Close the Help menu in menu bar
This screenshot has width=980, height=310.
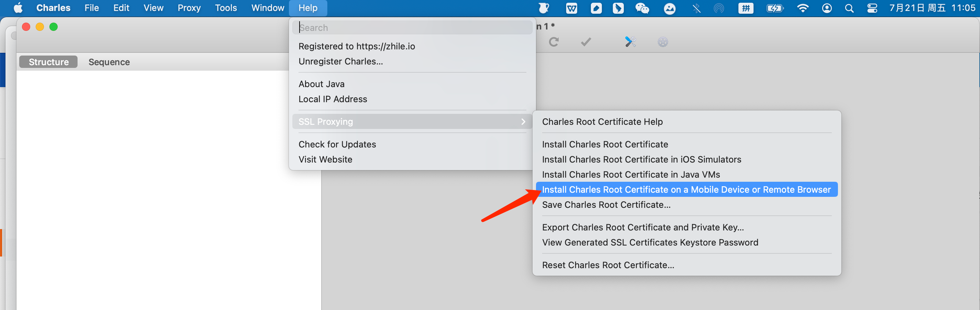(x=308, y=8)
